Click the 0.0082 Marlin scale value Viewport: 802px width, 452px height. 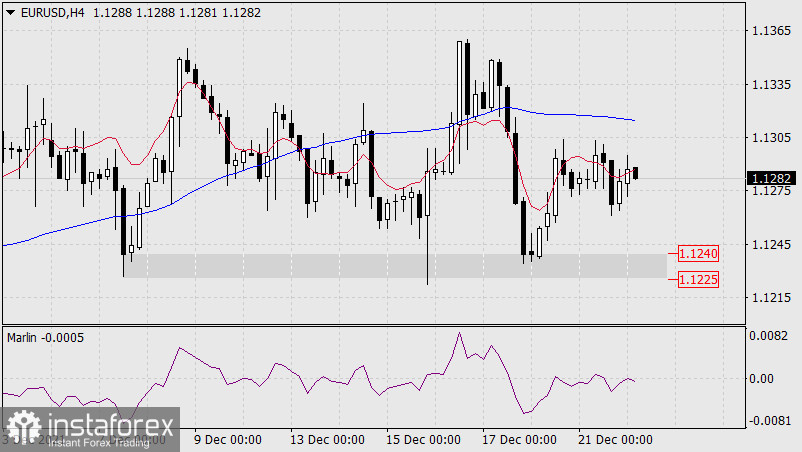tap(770, 337)
